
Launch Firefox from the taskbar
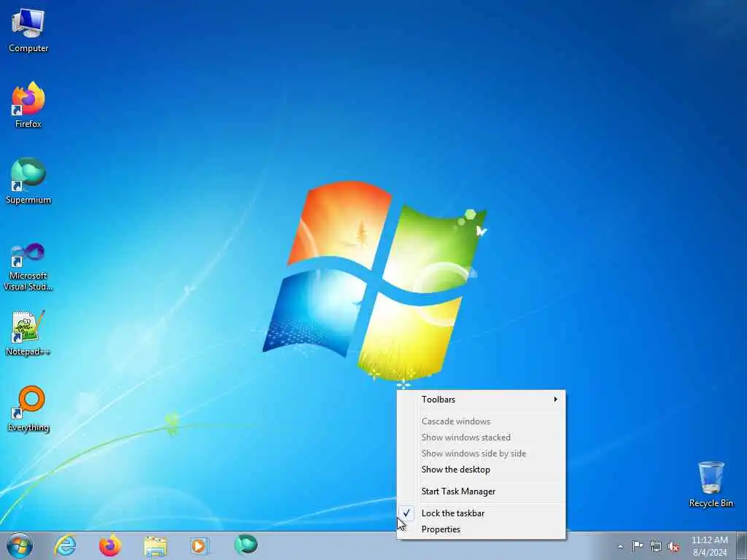pos(110,545)
